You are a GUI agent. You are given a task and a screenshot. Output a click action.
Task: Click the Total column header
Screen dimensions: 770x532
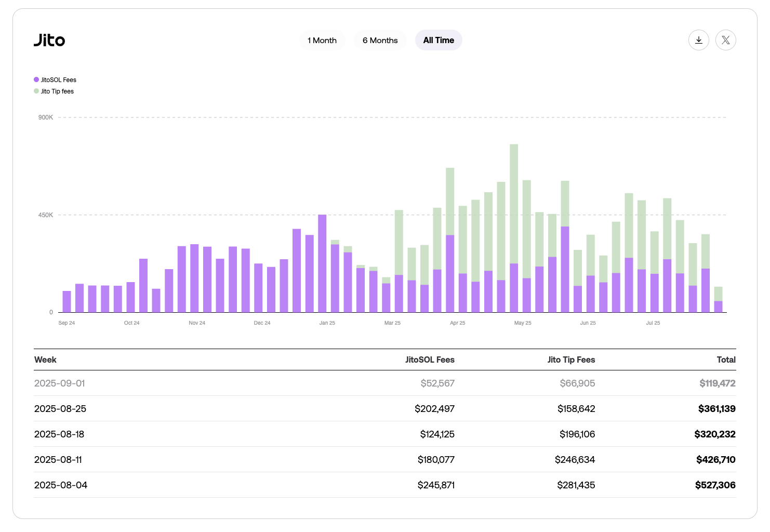click(726, 360)
